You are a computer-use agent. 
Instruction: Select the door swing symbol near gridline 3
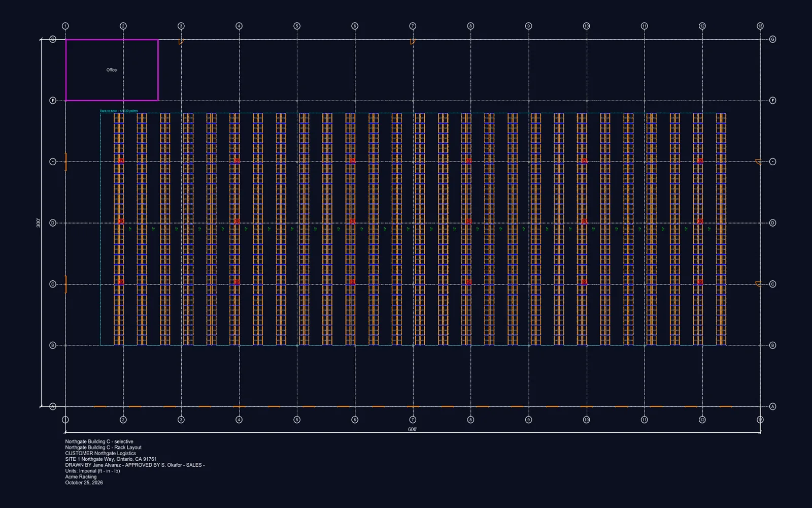(x=181, y=42)
